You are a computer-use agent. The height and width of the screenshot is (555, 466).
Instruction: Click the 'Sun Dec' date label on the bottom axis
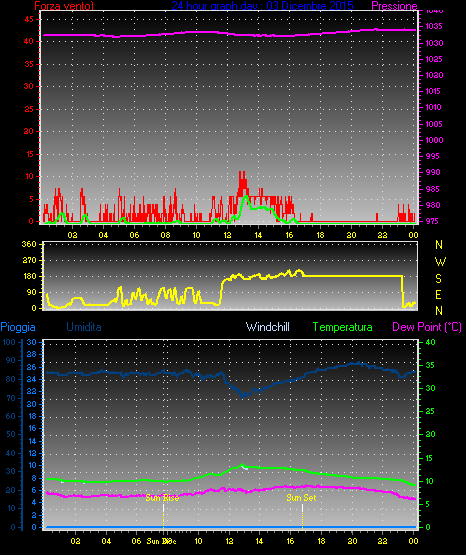(x=161, y=541)
